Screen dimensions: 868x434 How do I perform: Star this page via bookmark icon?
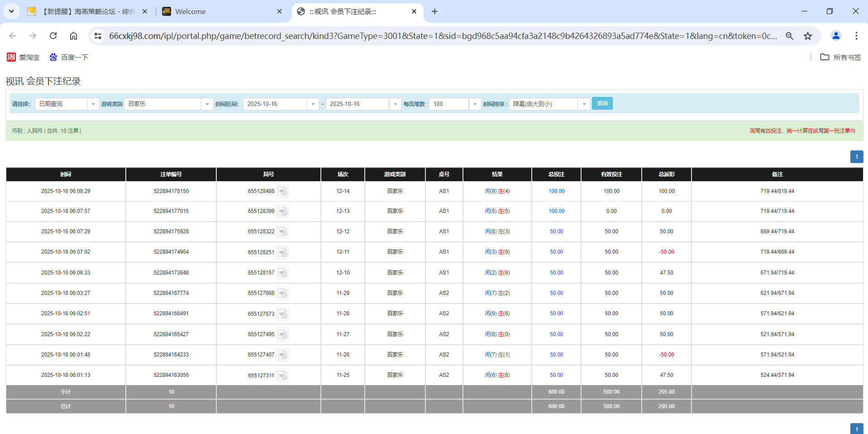[808, 36]
